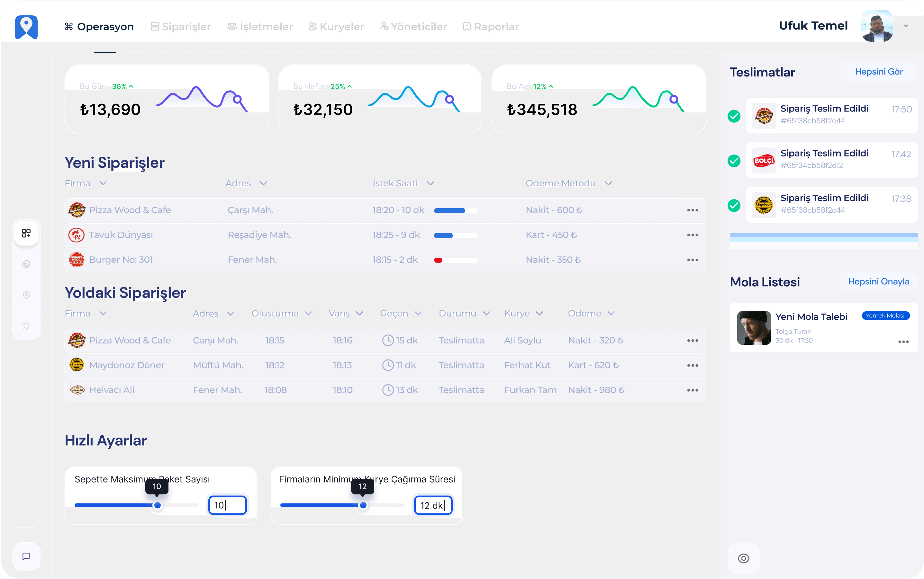This screenshot has width=924, height=579.
Task: Click green checkmark for 17:38 delivery
Action: tap(734, 206)
